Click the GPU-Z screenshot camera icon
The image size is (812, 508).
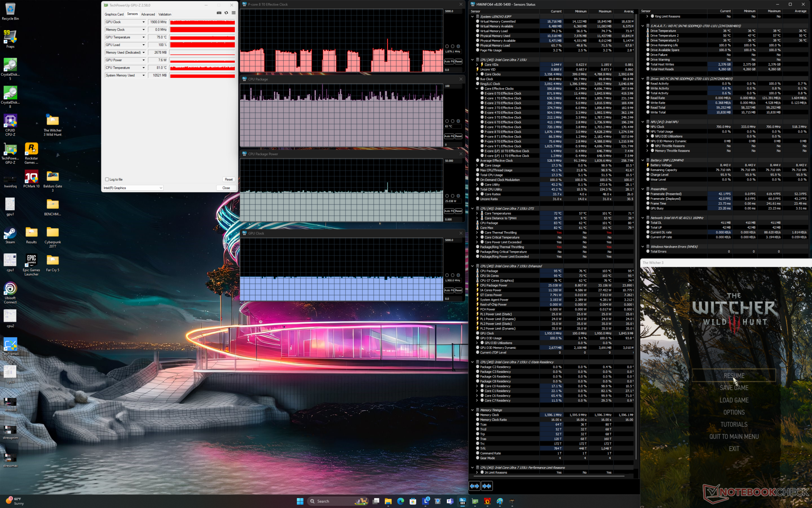[219, 13]
